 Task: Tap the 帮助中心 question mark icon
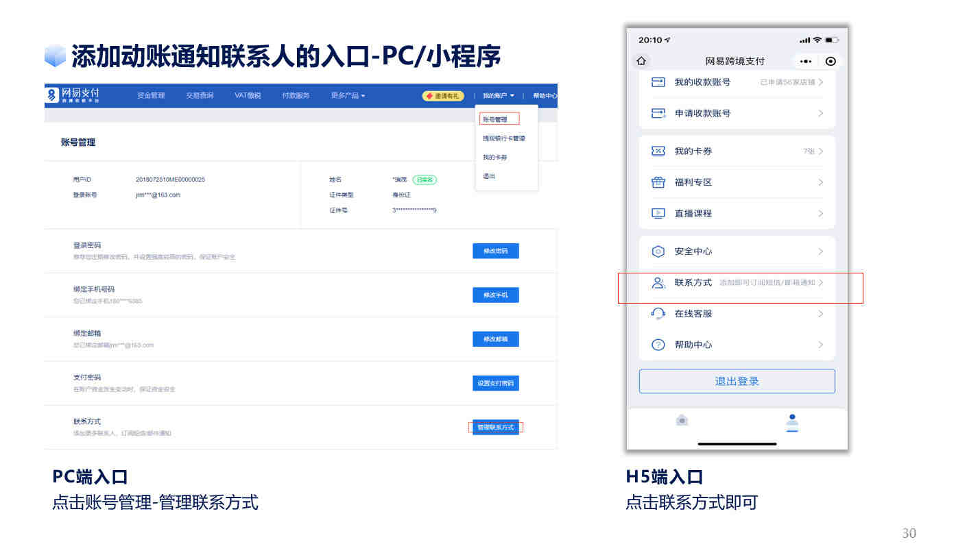[x=658, y=345]
